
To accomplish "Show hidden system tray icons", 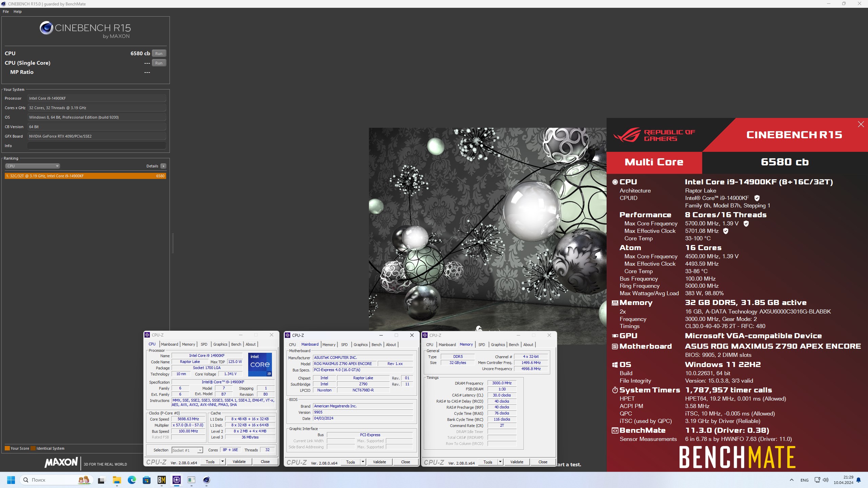I will point(792,480).
